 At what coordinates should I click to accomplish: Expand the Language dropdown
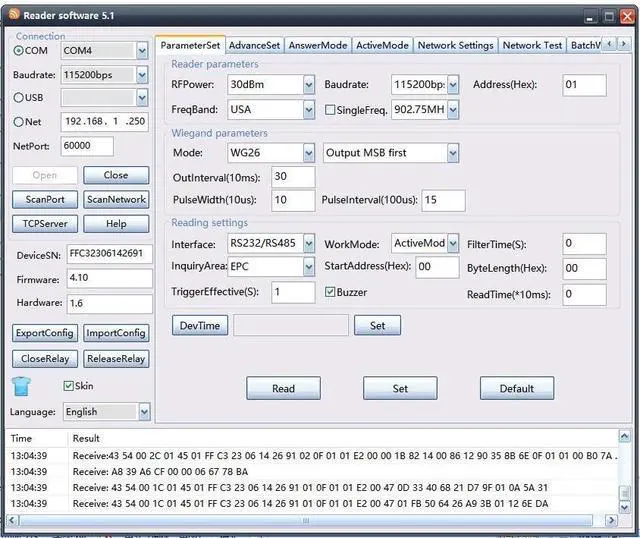[144, 411]
